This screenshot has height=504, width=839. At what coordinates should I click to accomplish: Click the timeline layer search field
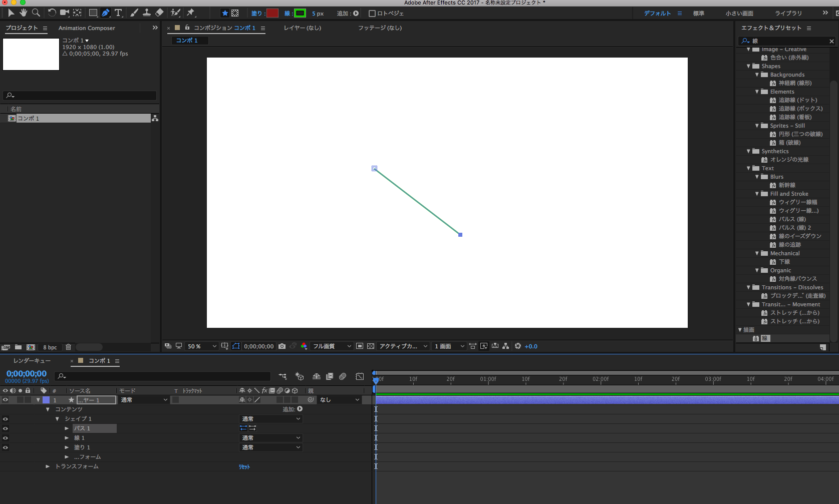pyautogui.click(x=165, y=376)
